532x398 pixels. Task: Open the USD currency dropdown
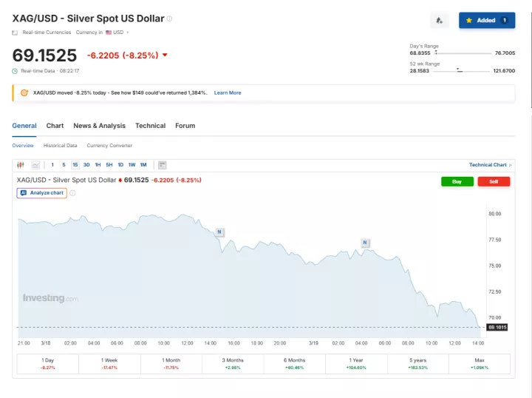(118, 33)
